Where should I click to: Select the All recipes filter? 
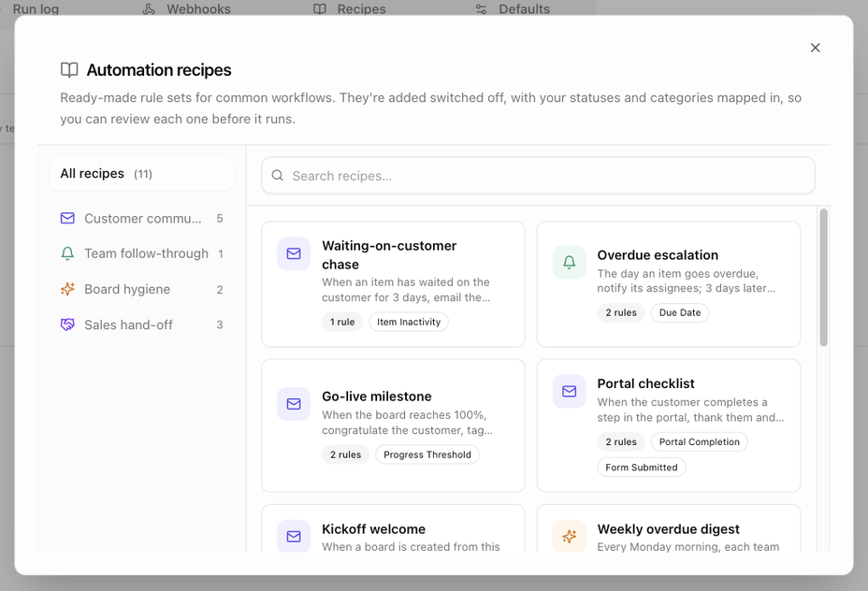click(142, 174)
